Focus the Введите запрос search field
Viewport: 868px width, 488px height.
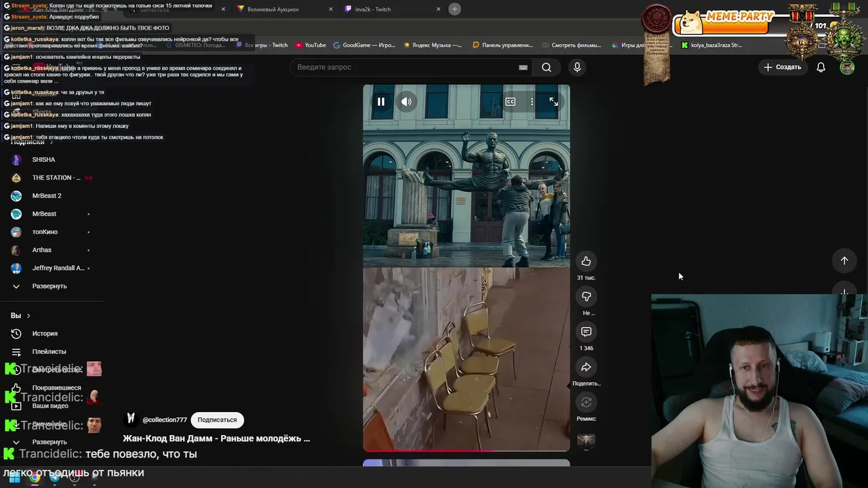[407, 67]
